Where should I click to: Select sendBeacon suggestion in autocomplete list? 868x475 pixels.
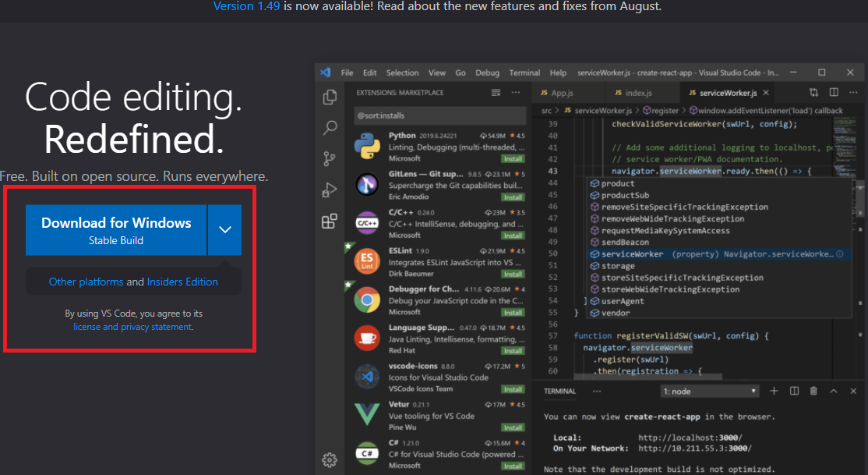click(719, 243)
